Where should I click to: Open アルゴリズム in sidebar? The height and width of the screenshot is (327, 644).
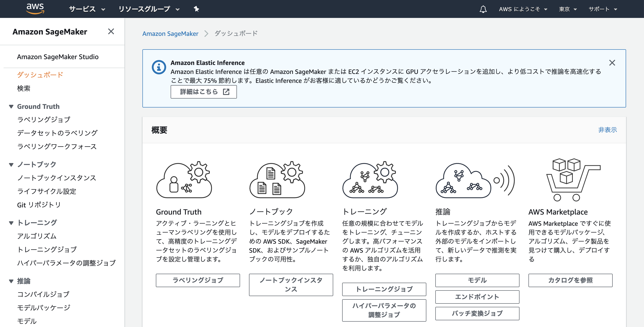click(37, 236)
